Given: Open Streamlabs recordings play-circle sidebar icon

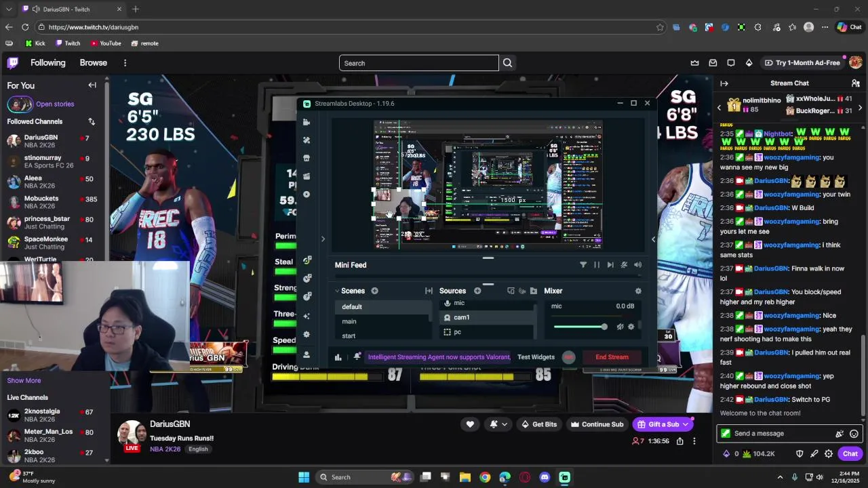Looking at the screenshot, I should tap(307, 195).
